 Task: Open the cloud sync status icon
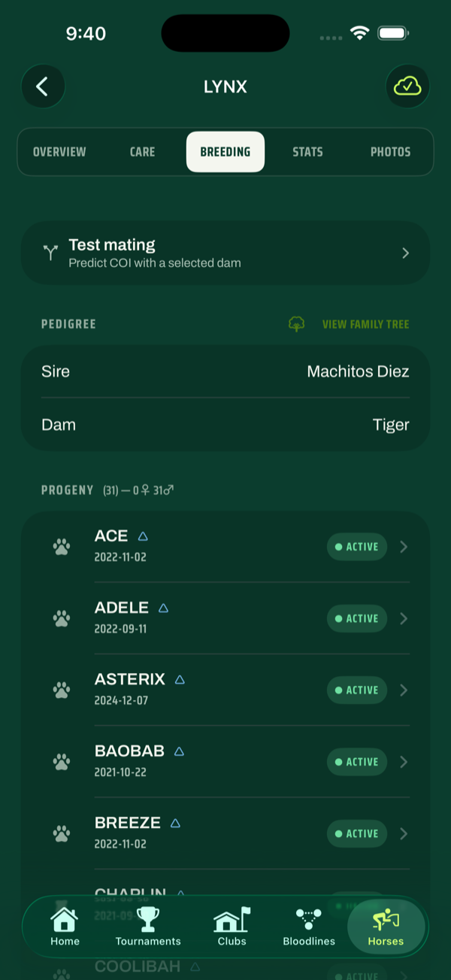407,86
